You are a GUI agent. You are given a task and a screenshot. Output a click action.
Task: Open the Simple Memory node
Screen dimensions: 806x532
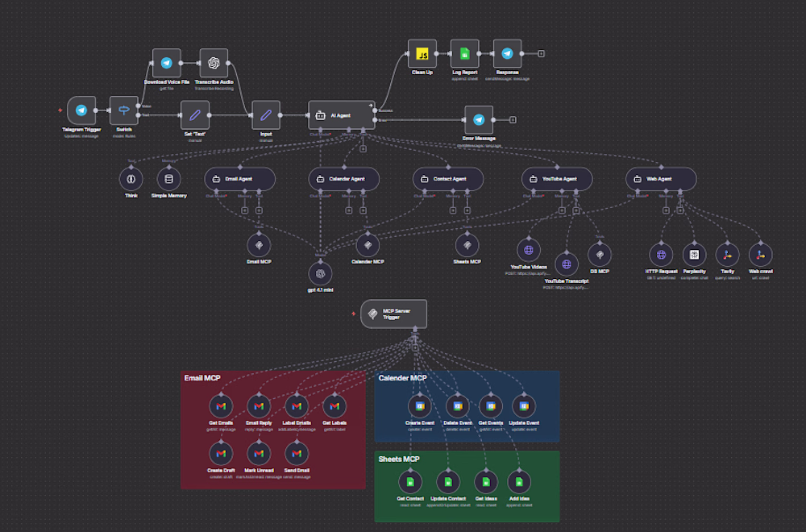[168, 179]
